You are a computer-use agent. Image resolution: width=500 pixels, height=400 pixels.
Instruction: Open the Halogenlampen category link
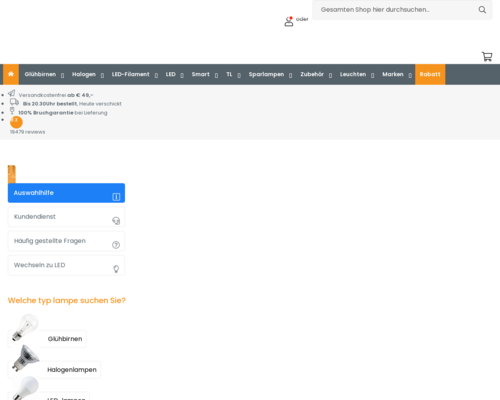(x=72, y=370)
